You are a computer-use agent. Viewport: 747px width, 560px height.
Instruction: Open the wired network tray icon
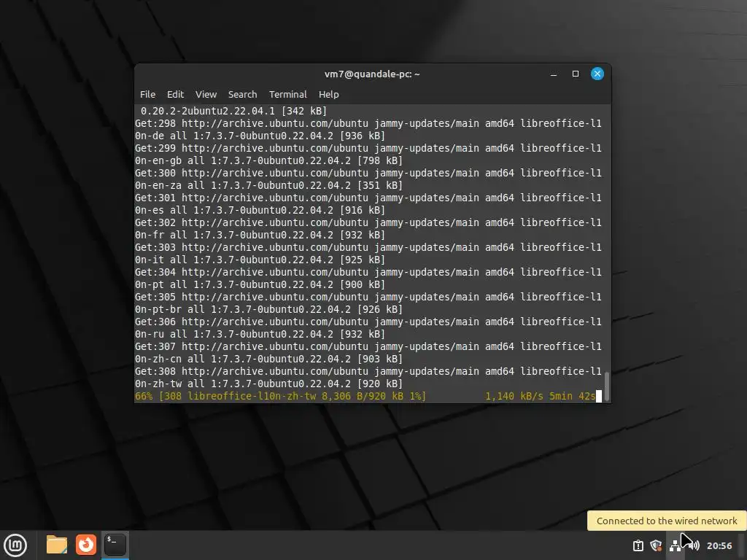pos(675,545)
